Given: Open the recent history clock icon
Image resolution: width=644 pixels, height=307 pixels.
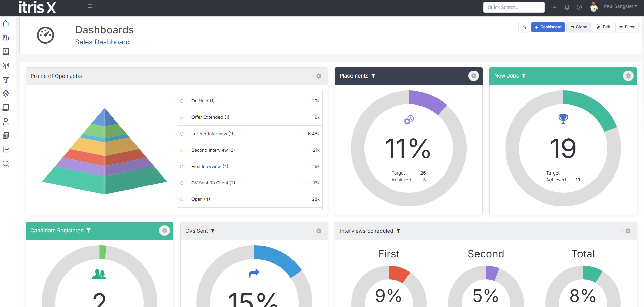Looking at the screenshot, I should click(579, 7).
